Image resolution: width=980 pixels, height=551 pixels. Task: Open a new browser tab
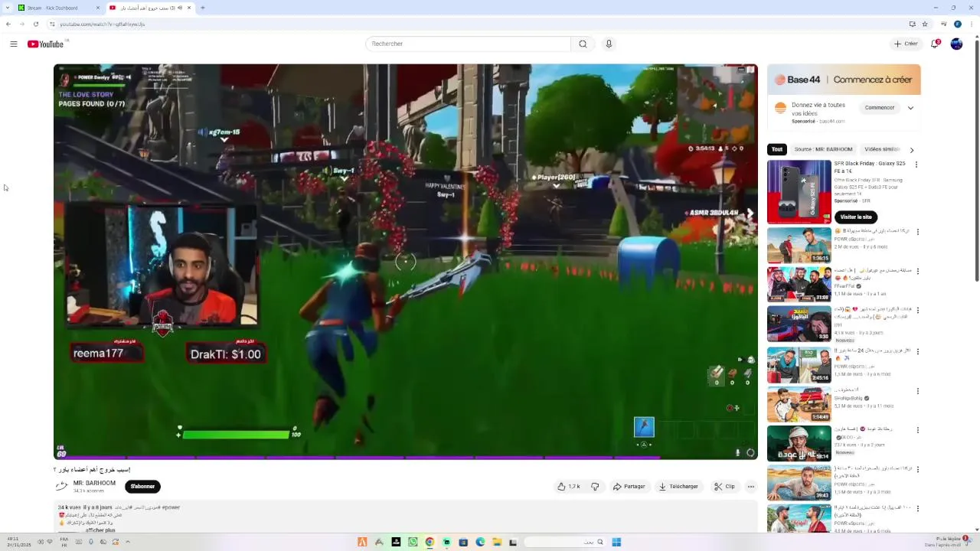coord(202,8)
